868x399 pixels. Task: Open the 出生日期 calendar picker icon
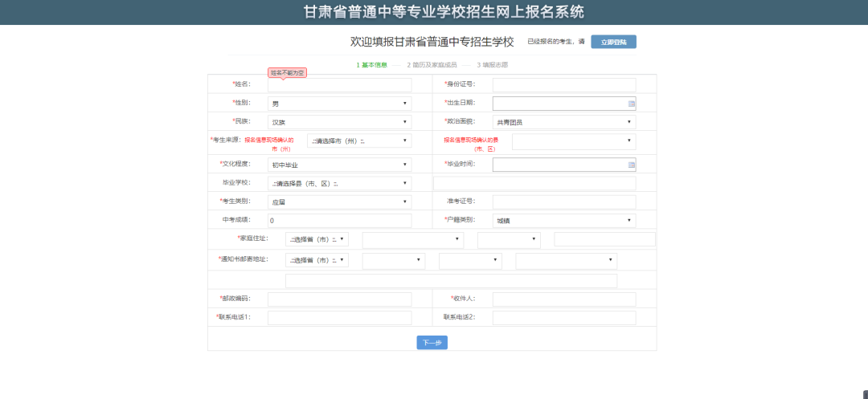pyautogui.click(x=632, y=104)
